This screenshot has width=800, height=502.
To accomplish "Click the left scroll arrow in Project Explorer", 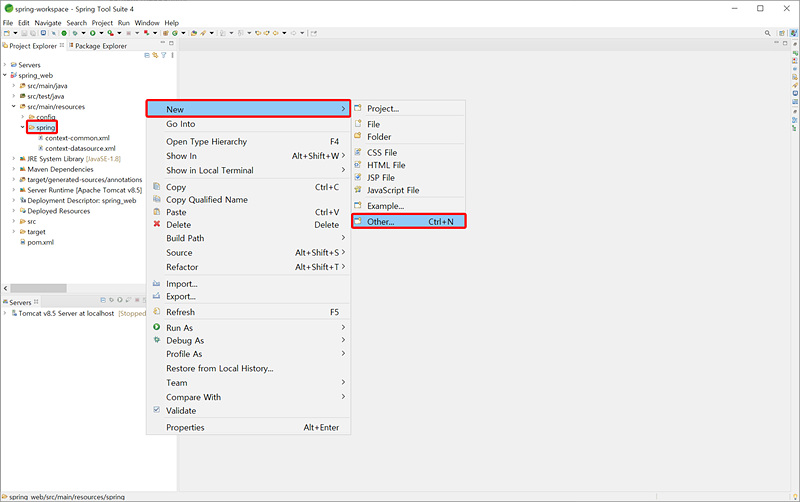I will point(6,288).
